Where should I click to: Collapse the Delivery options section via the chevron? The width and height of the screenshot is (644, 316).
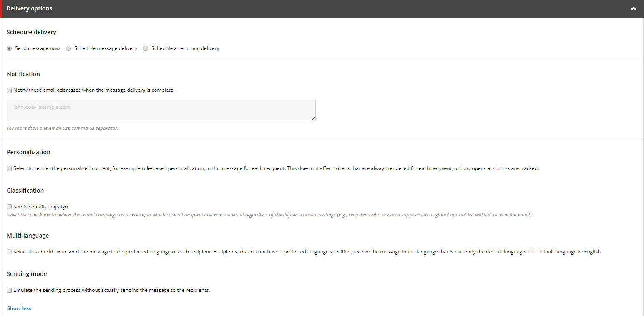coord(634,8)
